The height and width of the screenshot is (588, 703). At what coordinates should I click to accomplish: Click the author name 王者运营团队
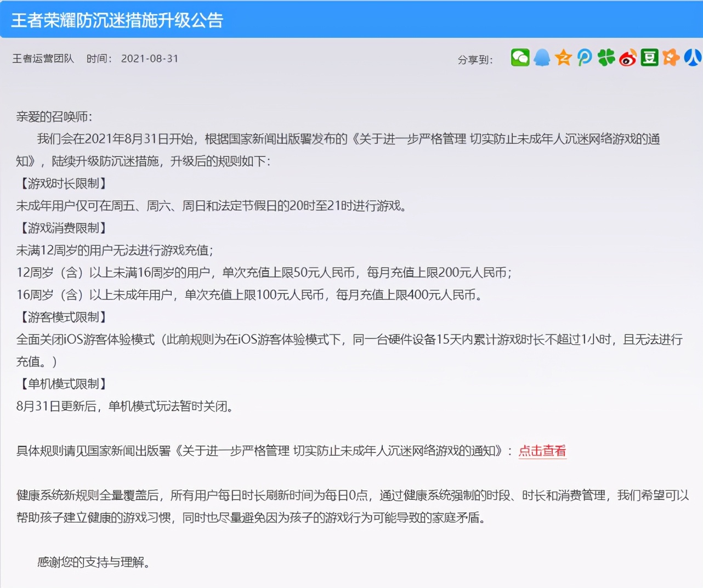coord(42,58)
